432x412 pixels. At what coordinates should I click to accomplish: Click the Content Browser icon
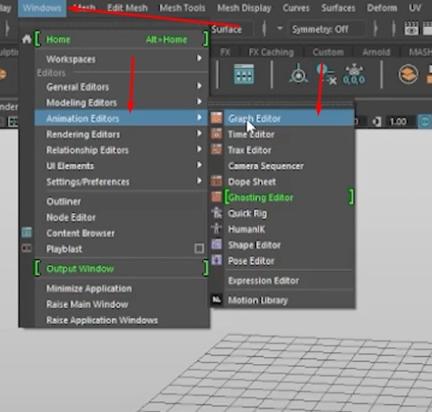coord(27,232)
